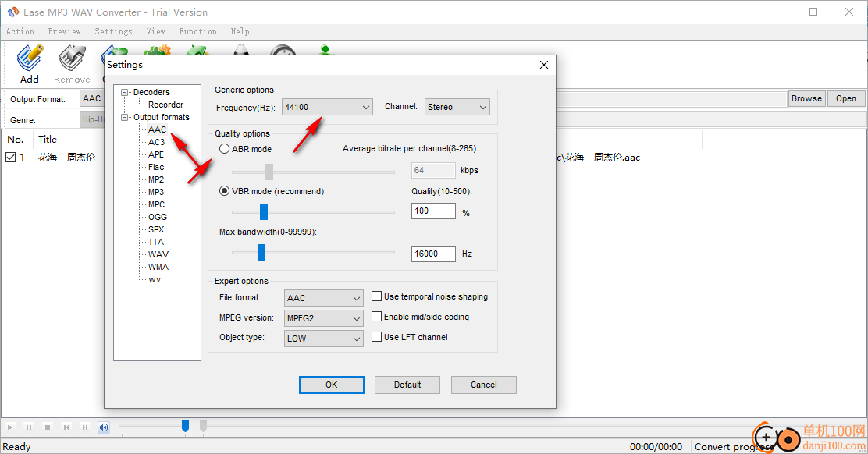Click the Max bandwidth slider handle

(x=261, y=252)
